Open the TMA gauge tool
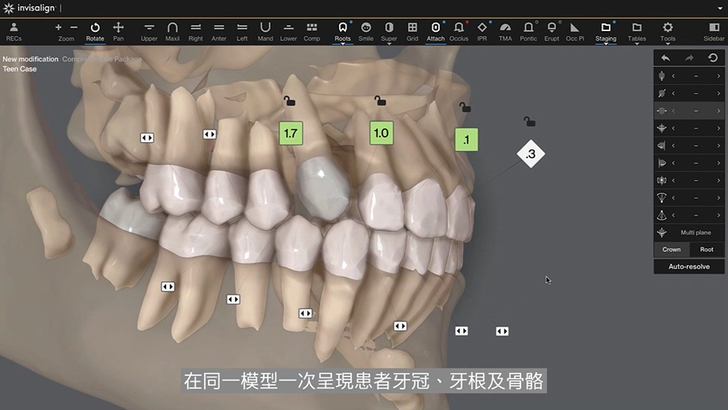This screenshot has width=728, height=410. pos(505,32)
